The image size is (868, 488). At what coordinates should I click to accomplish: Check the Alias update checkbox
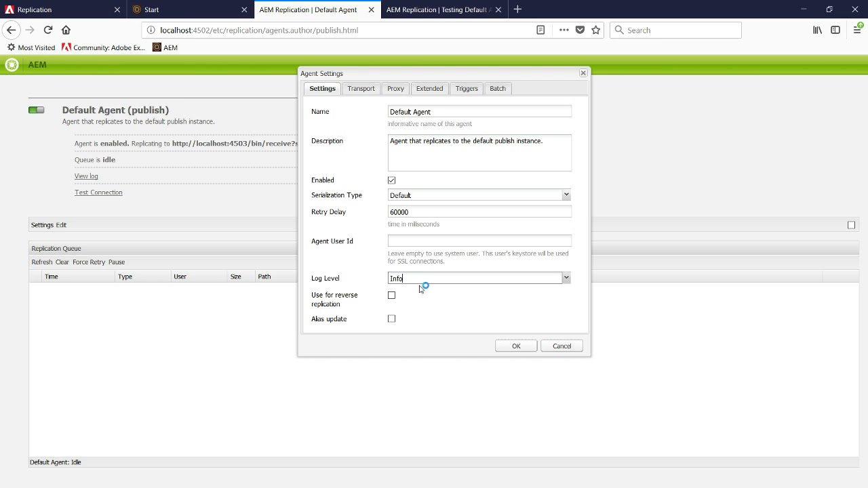point(391,319)
